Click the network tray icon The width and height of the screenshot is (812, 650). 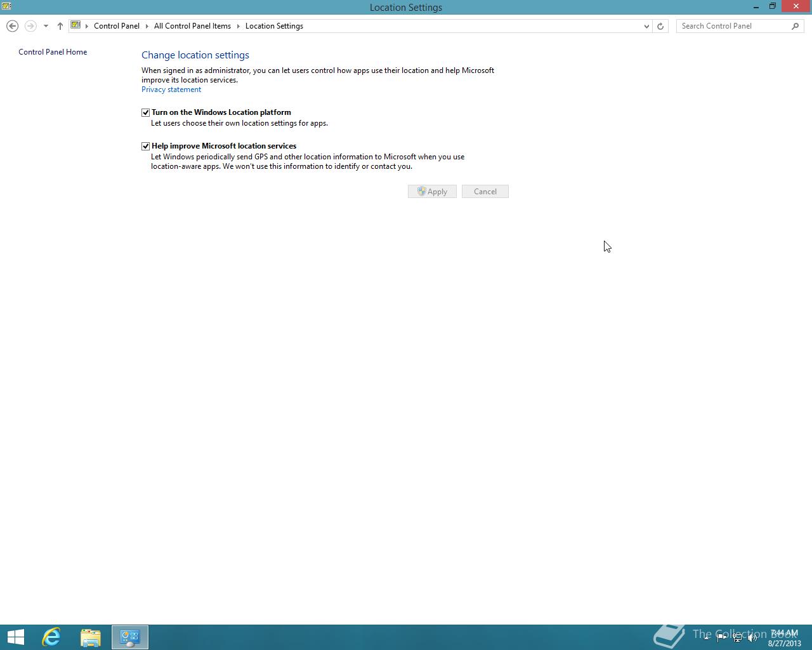point(737,638)
